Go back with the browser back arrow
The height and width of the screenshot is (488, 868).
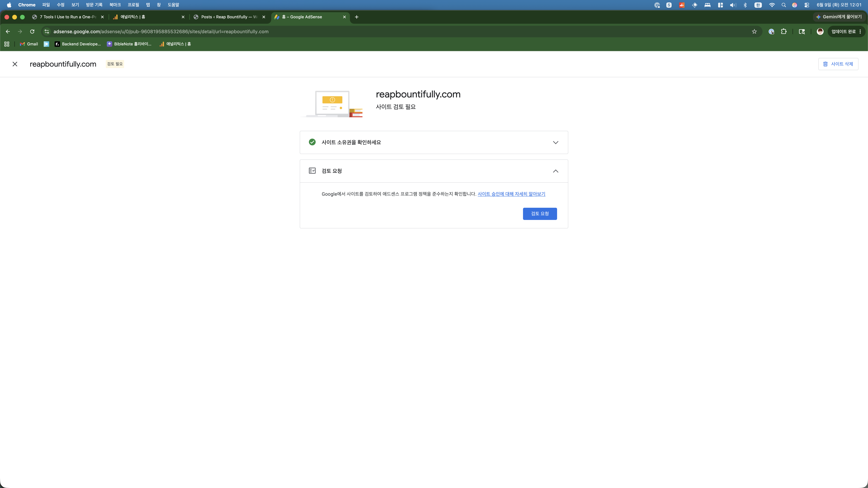click(x=8, y=32)
